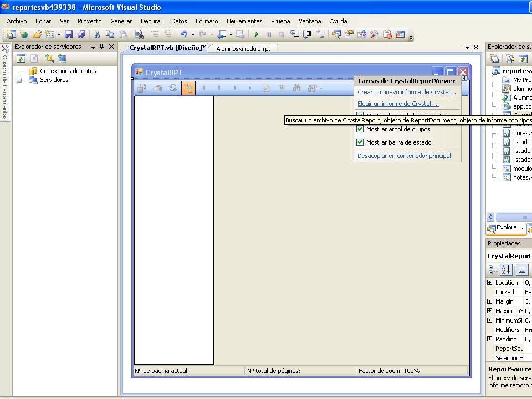532x399 pixels.
Task: Click the Undo arrow icon
Action: [184, 34]
